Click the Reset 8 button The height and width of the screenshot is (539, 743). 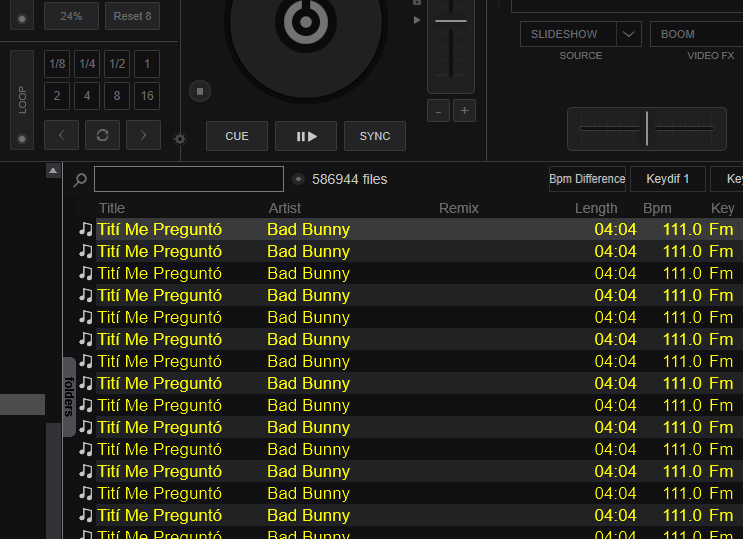coord(132,16)
